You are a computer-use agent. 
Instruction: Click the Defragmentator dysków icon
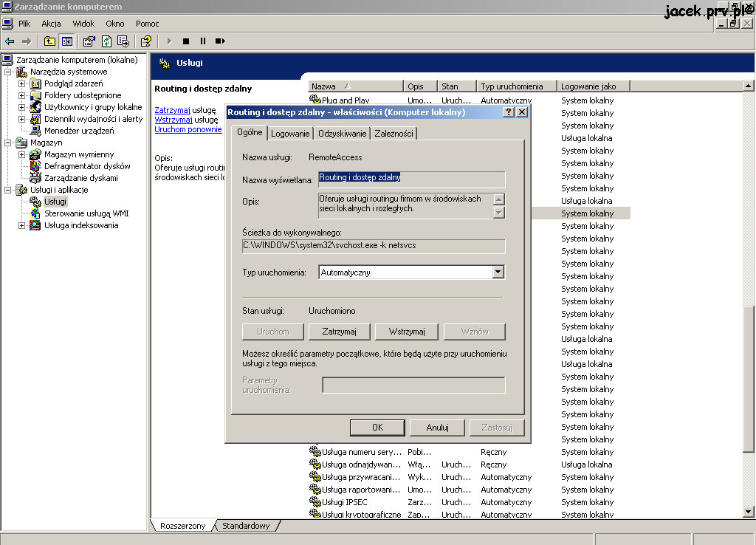tap(35, 166)
